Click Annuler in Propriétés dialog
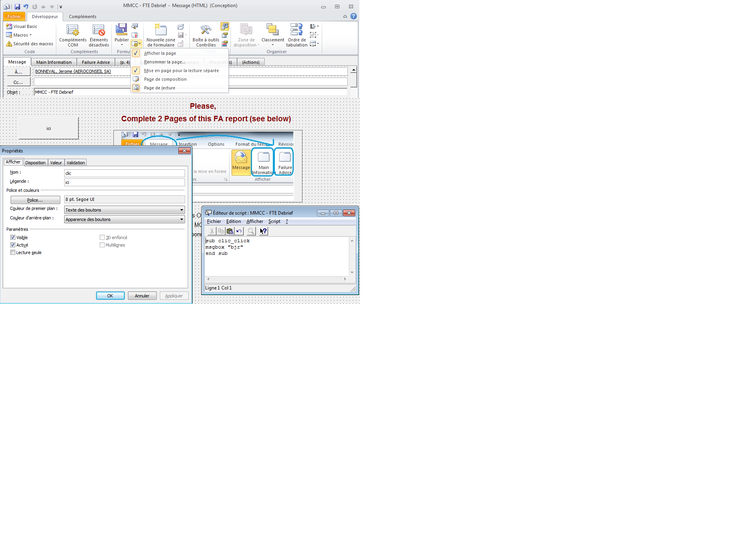756x553 pixels. pos(142,296)
